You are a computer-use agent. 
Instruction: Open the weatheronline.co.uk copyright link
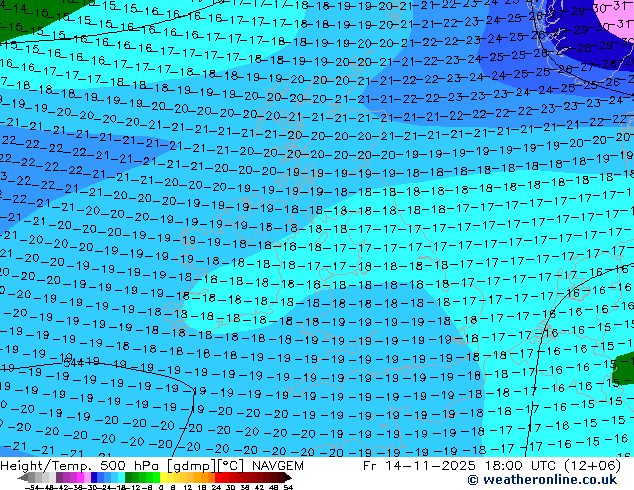pos(542,480)
